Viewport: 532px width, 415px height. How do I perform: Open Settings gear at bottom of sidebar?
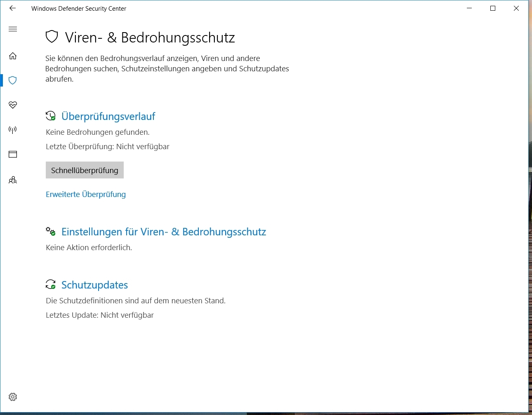coord(13,397)
